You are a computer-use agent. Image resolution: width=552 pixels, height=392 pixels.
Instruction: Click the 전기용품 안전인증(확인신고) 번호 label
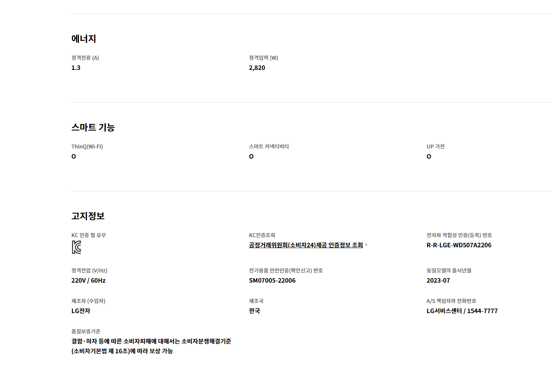(286, 271)
